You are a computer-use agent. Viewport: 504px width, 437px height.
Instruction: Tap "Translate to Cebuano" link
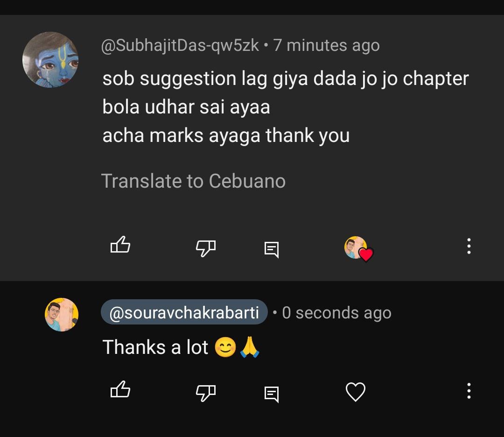click(x=193, y=181)
